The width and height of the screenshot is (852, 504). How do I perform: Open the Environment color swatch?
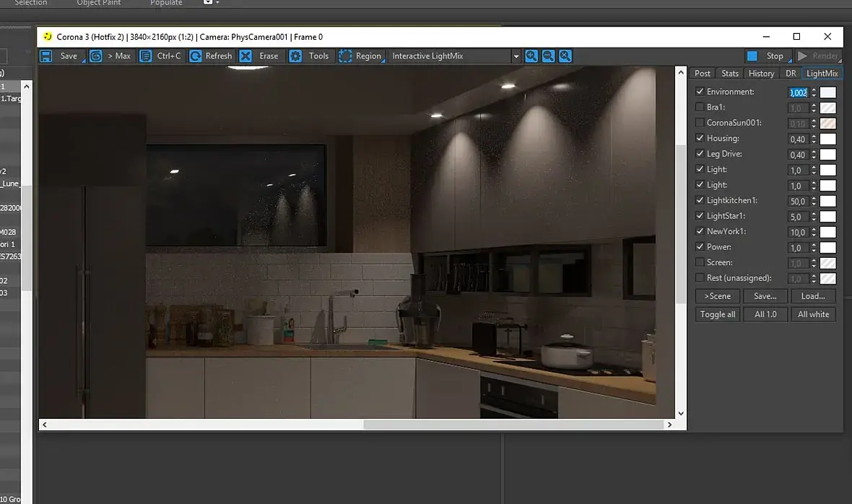click(827, 92)
